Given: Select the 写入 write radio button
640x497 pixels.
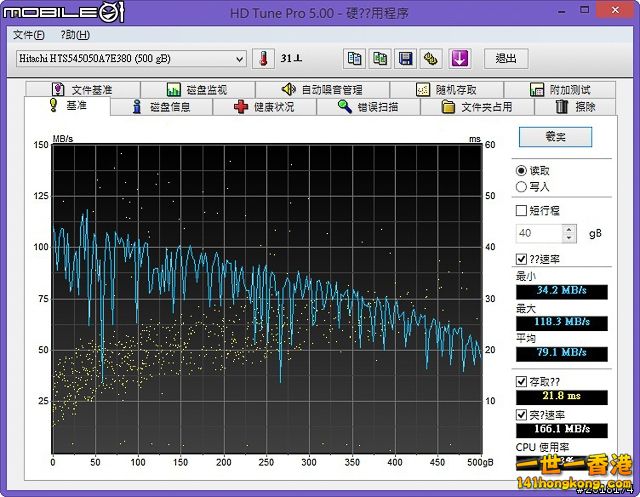Looking at the screenshot, I should click(521, 186).
